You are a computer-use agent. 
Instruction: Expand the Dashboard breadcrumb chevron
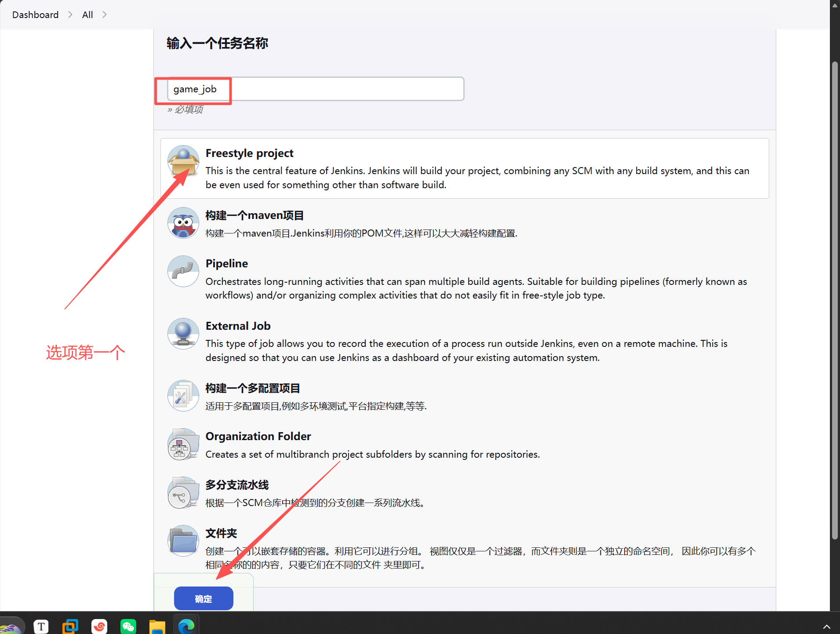pyautogui.click(x=70, y=15)
